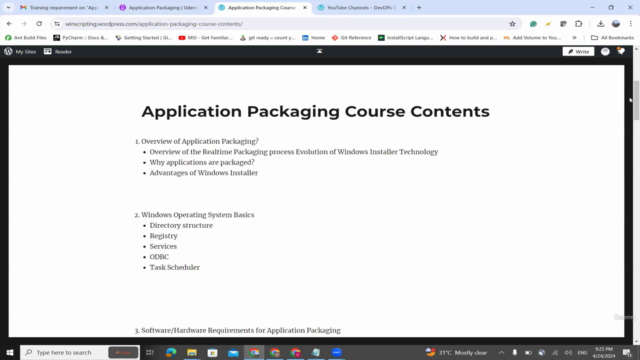Click 'Why applications are packaged?' bullet
The height and width of the screenshot is (360, 640).
pyautogui.click(x=202, y=162)
